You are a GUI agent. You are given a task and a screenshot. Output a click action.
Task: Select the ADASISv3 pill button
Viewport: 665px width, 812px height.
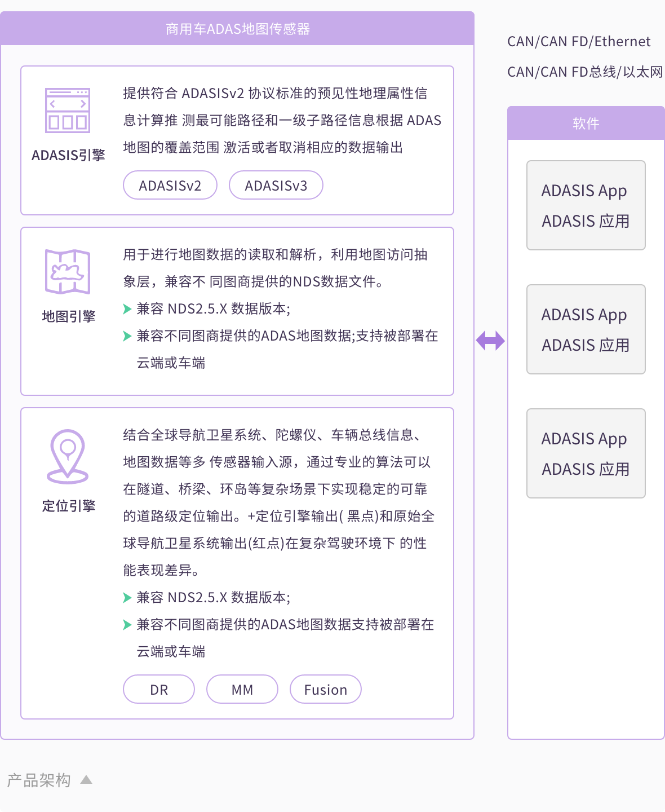point(276,186)
